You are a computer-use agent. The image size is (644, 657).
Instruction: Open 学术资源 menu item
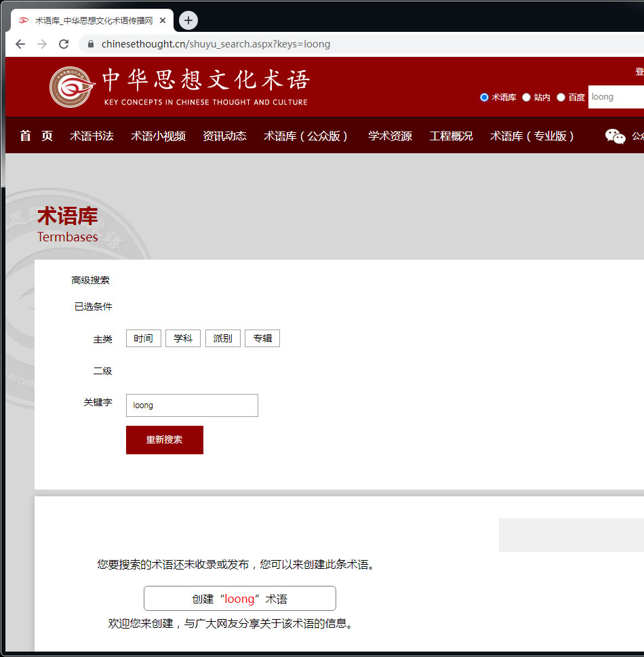pyautogui.click(x=390, y=136)
